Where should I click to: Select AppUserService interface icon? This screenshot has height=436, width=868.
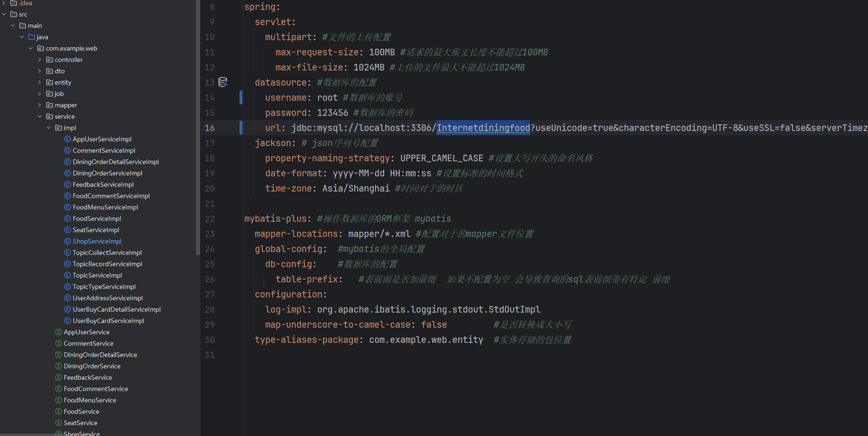pos(59,332)
